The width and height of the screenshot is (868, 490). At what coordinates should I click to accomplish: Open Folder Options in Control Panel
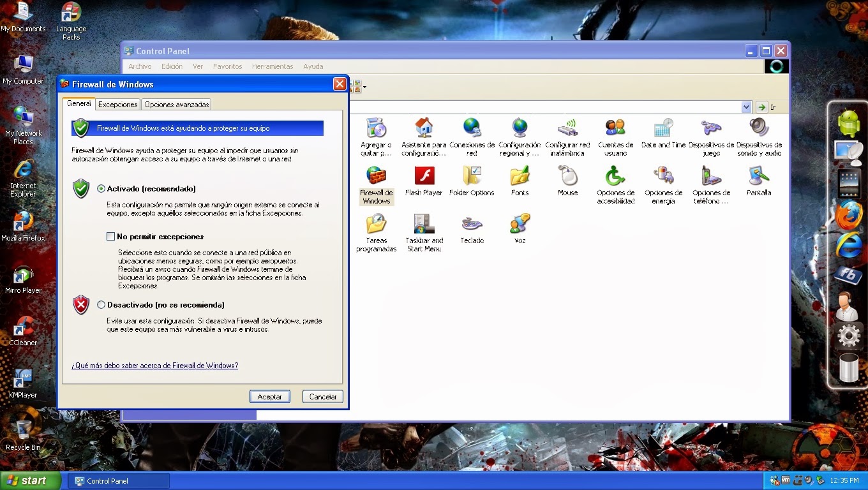click(x=472, y=181)
